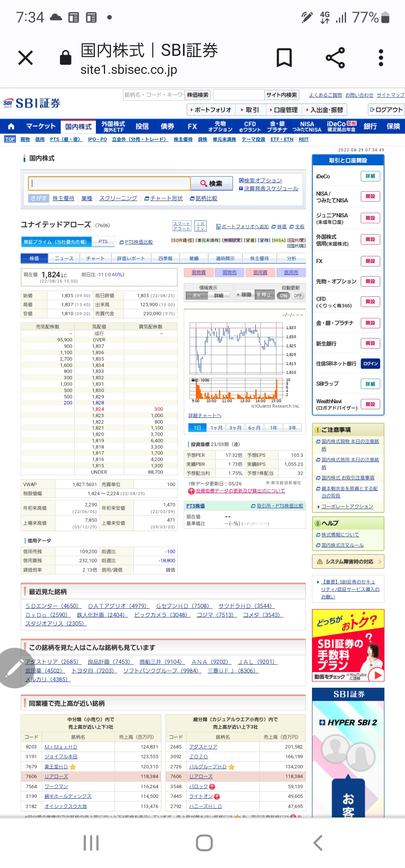
Task: Tap the Android back arrow icon
Action: (318, 843)
